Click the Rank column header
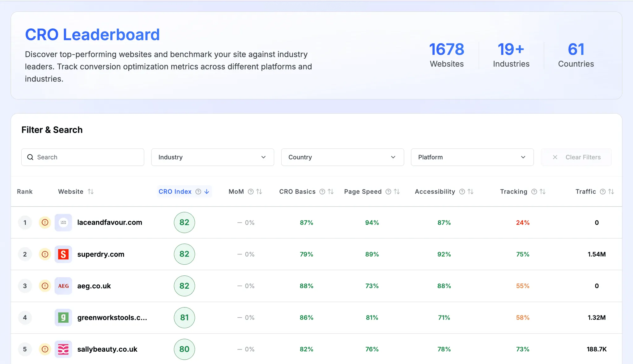The image size is (633, 364). [25, 192]
